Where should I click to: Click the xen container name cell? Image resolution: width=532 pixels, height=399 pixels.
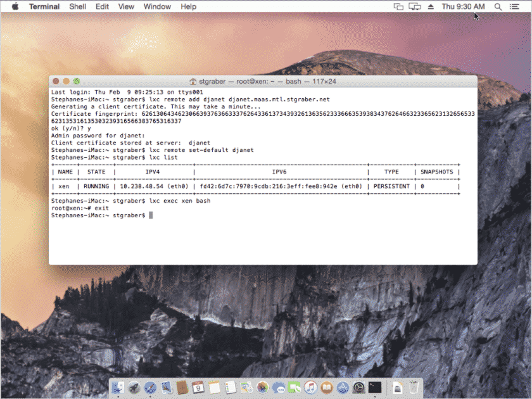63,186
